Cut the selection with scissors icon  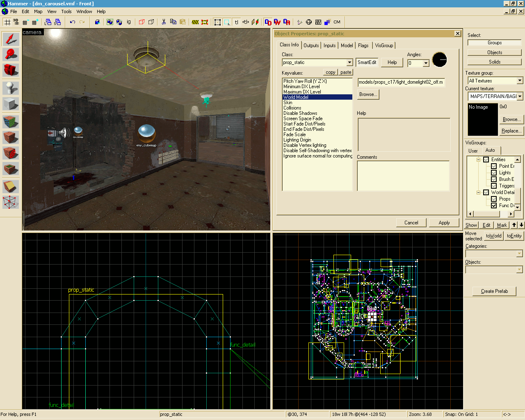coord(164,22)
